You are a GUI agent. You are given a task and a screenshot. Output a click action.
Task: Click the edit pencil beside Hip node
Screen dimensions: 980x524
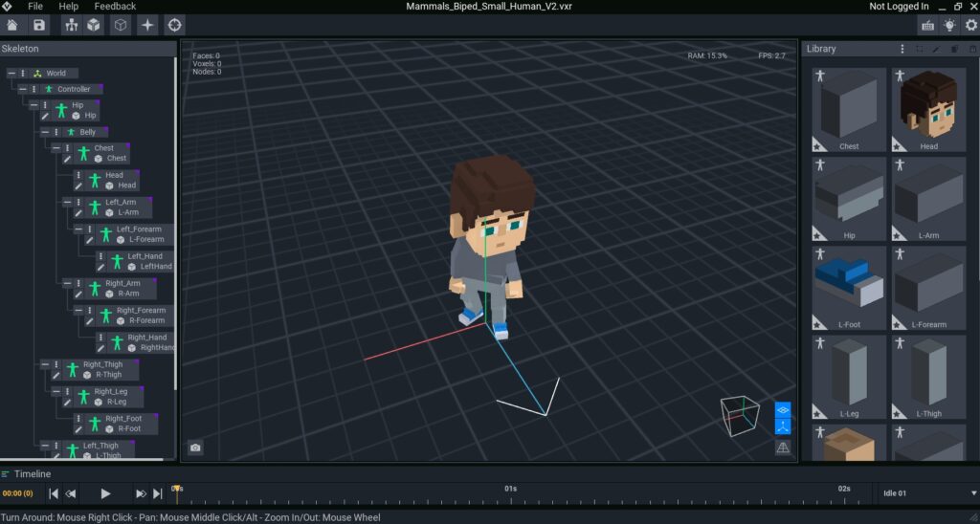click(x=45, y=116)
